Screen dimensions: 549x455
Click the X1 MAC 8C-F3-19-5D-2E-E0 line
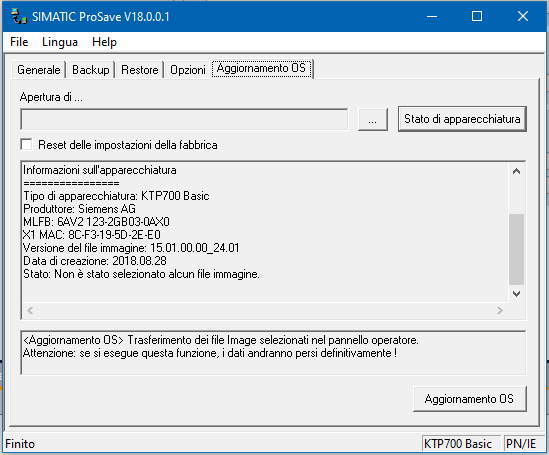point(92,235)
